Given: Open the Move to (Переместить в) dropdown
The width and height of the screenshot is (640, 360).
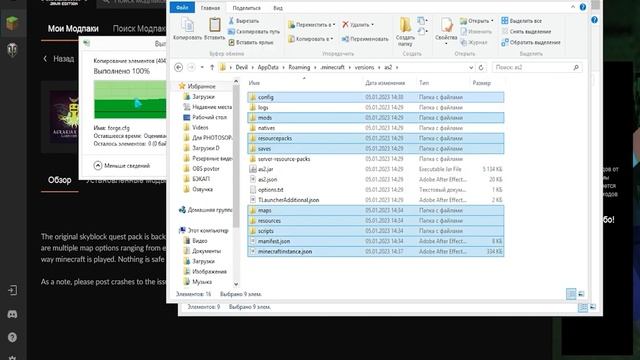Looking at the screenshot, I should [x=311, y=25].
